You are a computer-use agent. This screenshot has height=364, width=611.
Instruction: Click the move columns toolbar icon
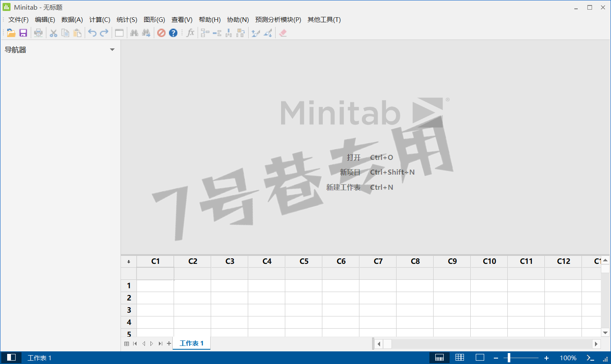(241, 33)
